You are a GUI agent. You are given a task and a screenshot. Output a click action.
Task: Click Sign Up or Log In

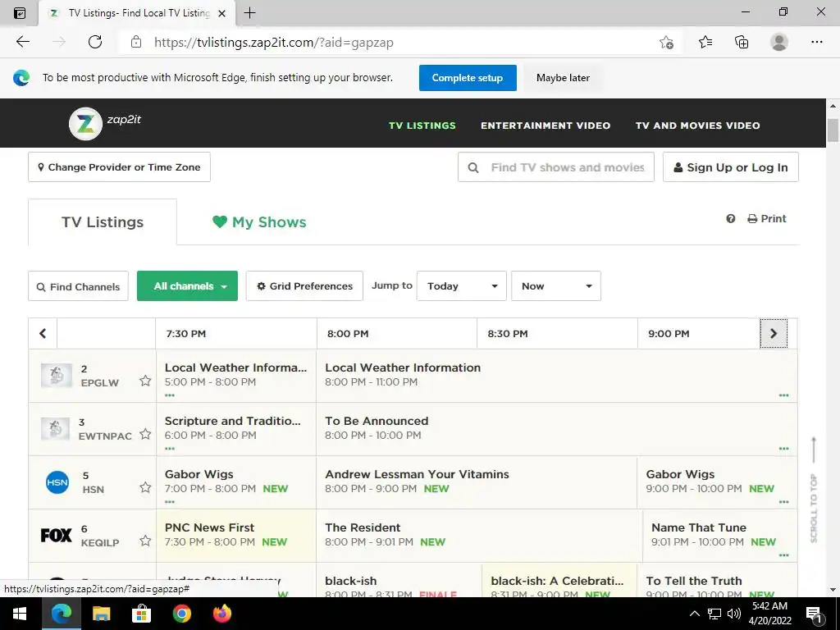pyautogui.click(x=731, y=167)
